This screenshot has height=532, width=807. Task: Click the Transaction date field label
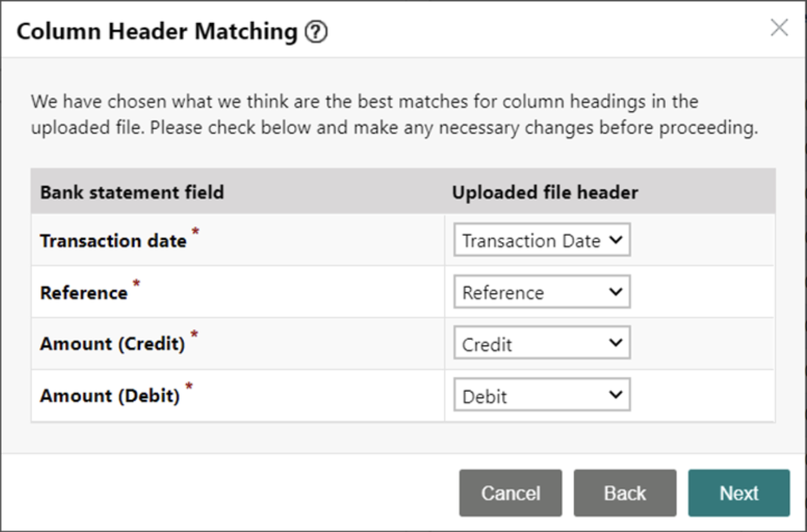(113, 241)
